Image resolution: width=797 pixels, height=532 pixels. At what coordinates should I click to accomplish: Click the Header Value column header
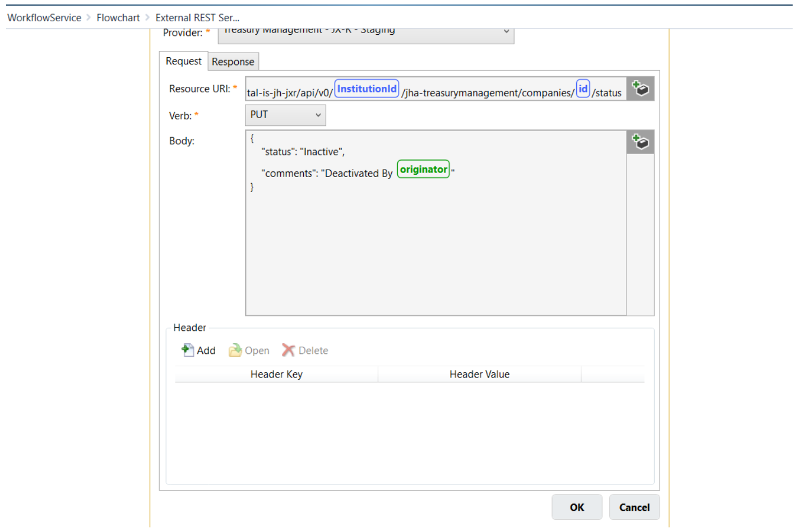point(479,374)
